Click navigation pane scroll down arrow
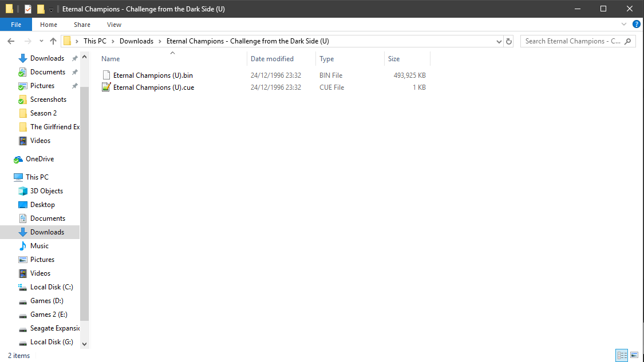Image resolution: width=644 pixels, height=362 pixels. point(85,344)
